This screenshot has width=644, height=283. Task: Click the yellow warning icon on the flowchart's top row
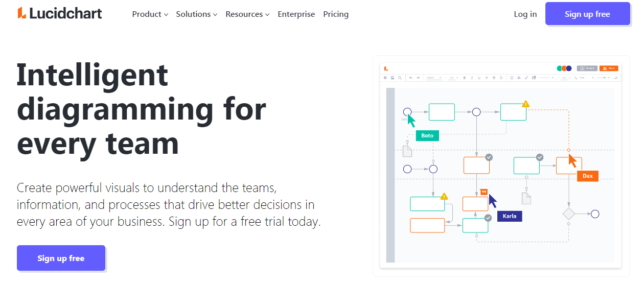pyautogui.click(x=525, y=104)
